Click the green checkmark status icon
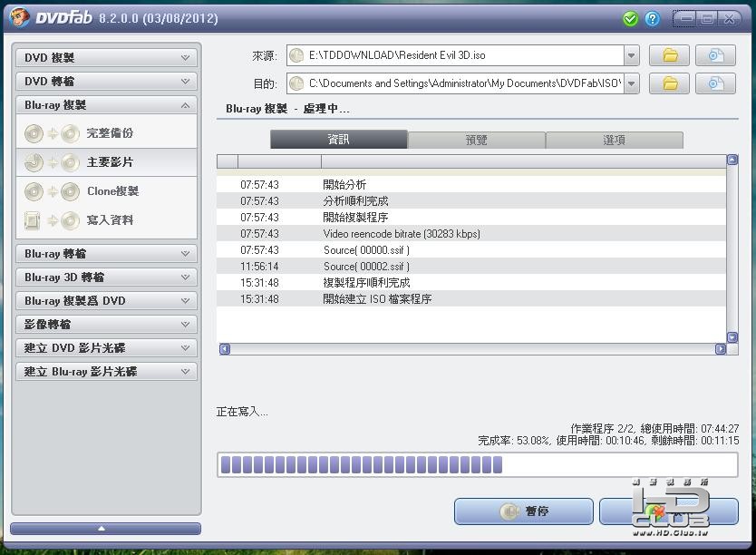 [x=630, y=19]
